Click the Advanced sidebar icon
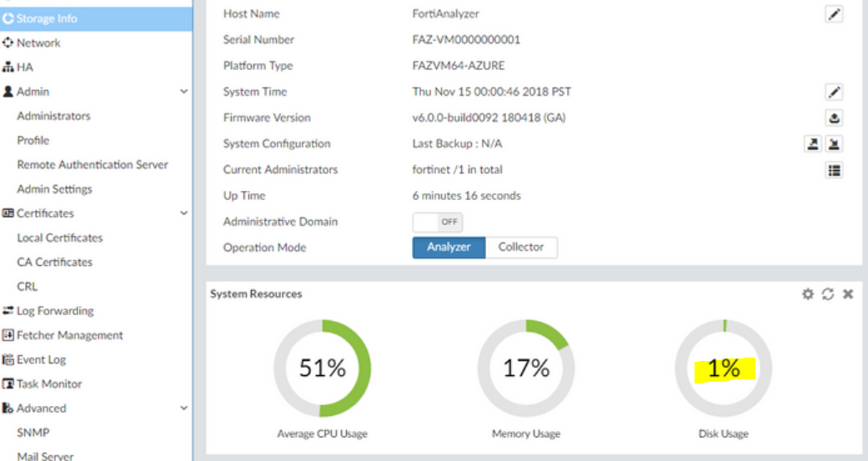Screen dimensions: 868x461 pos(8,408)
